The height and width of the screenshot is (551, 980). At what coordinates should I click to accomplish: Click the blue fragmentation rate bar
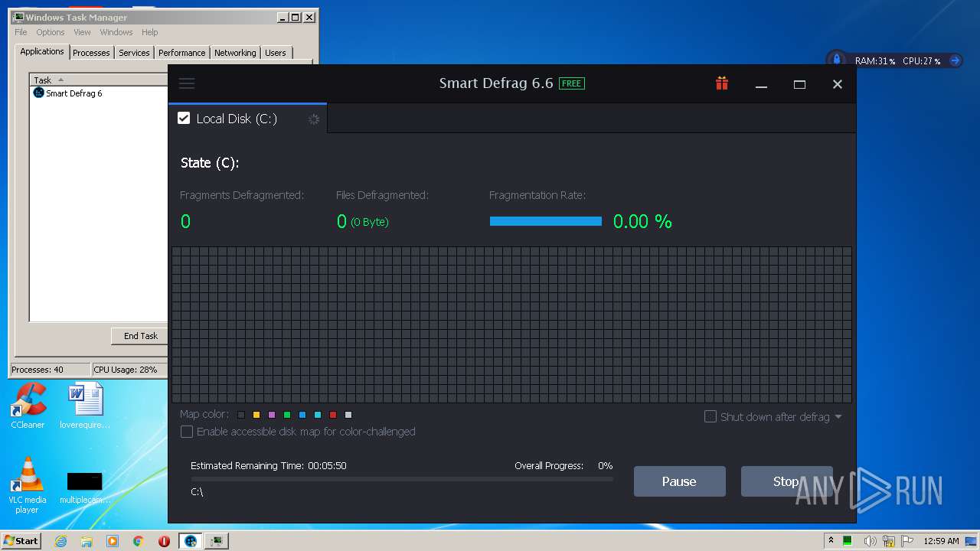click(x=546, y=221)
